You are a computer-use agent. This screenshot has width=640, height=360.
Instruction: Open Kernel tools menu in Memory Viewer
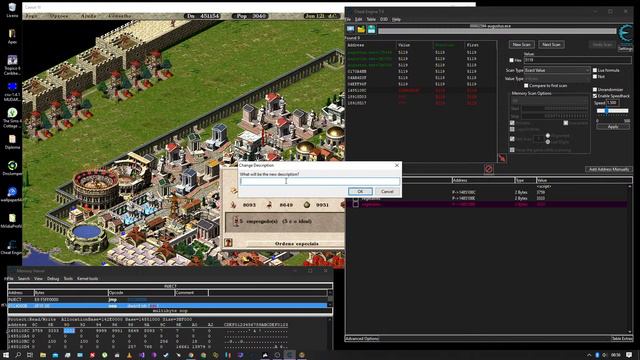tap(87, 278)
